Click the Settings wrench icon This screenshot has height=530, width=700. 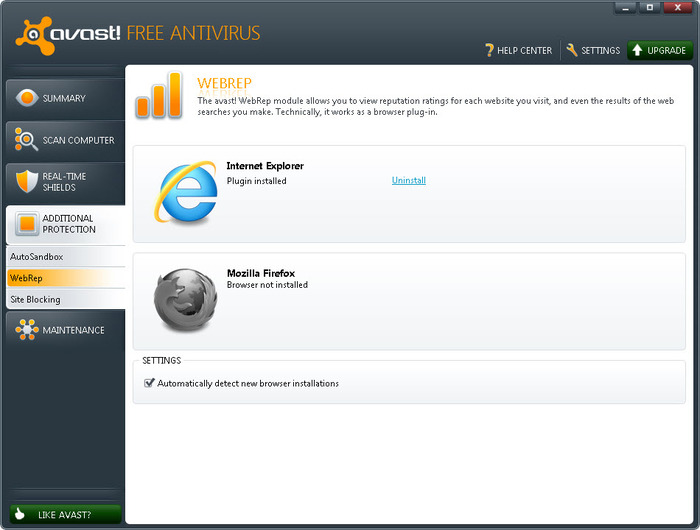point(572,50)
